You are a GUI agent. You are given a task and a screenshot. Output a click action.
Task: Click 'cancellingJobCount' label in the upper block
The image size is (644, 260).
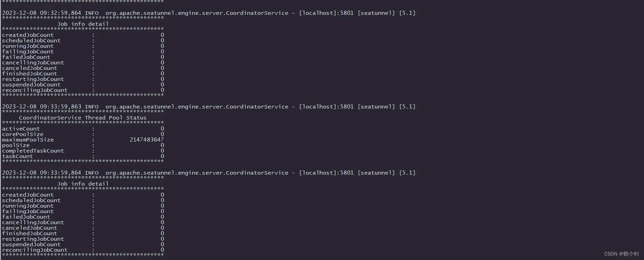click(33, 63)
